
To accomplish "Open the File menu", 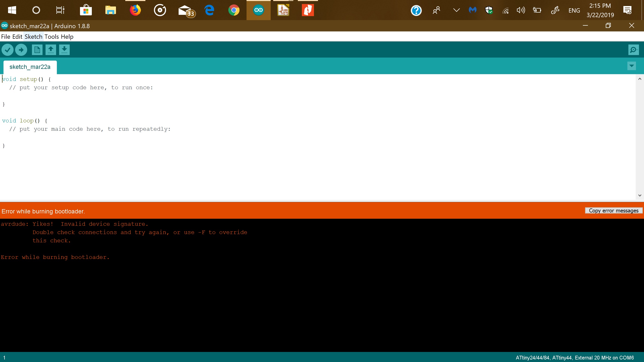I will [x=6, y=37].
